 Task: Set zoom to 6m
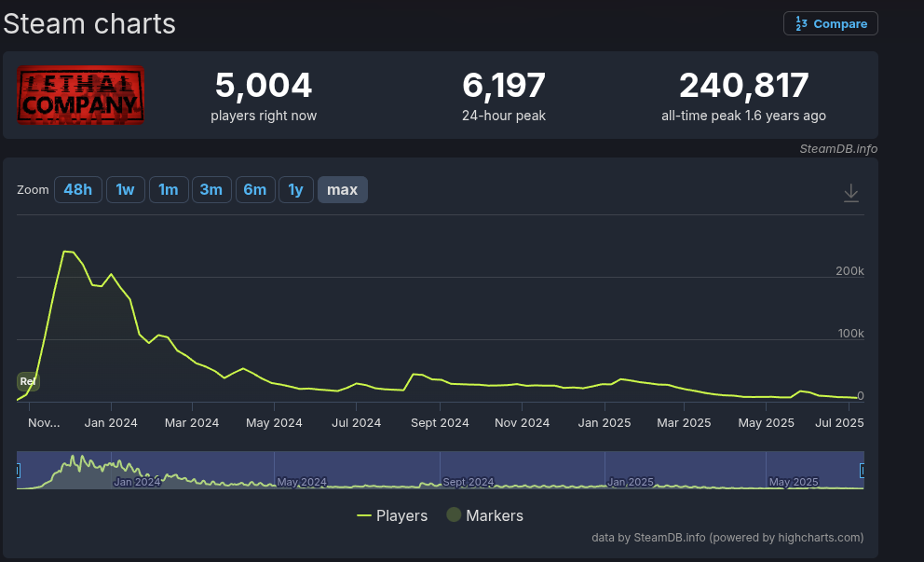click(255, 190)
